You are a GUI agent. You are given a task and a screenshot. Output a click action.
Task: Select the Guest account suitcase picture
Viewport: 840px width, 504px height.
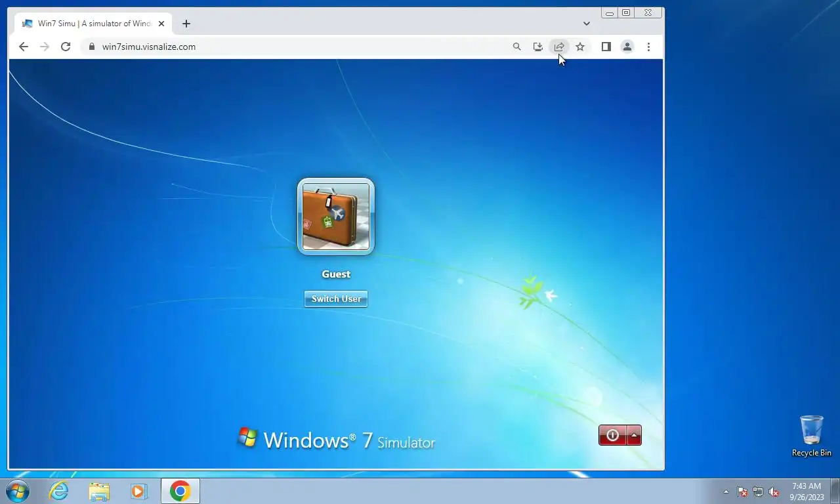point(336,217)
